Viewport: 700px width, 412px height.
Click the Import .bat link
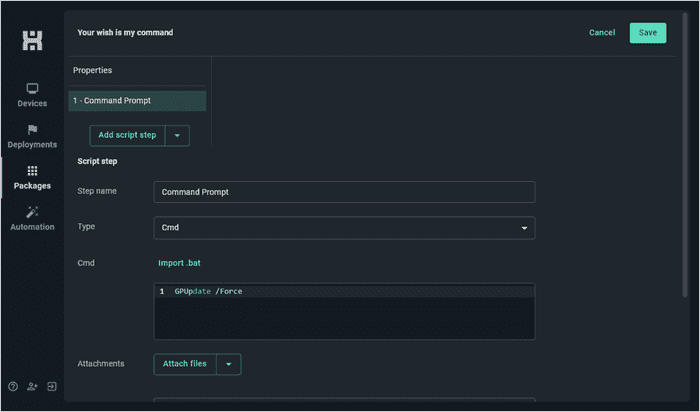click(179, 263)
